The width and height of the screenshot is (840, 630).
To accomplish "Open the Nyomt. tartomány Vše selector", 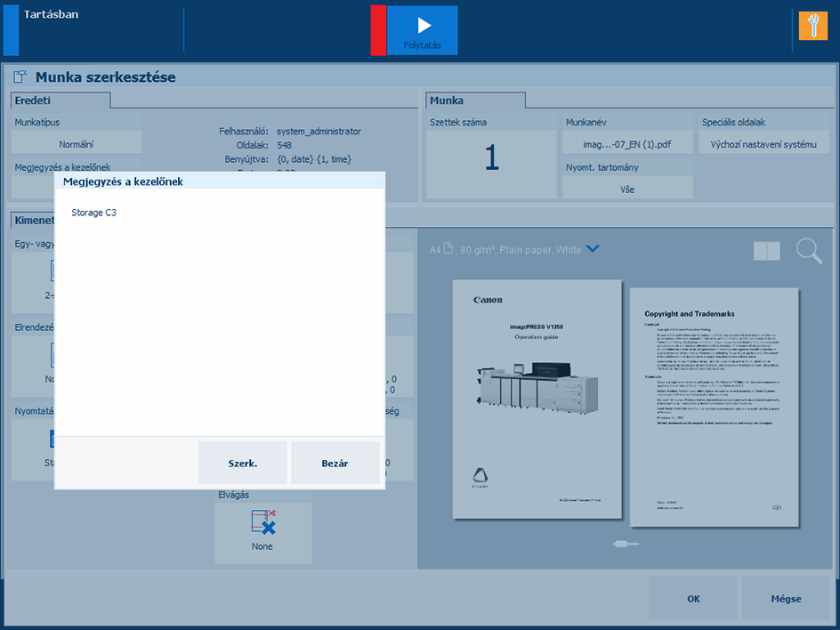I will coord(627,189).
